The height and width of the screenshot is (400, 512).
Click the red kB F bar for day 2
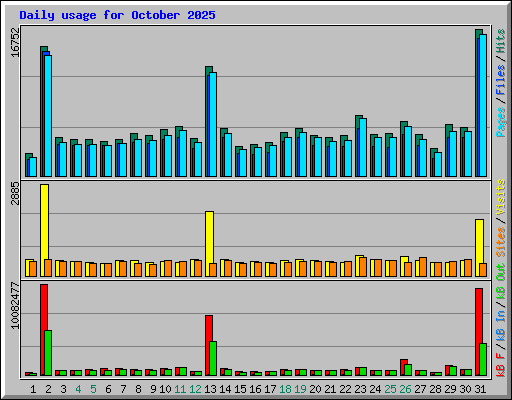(44, 330)
